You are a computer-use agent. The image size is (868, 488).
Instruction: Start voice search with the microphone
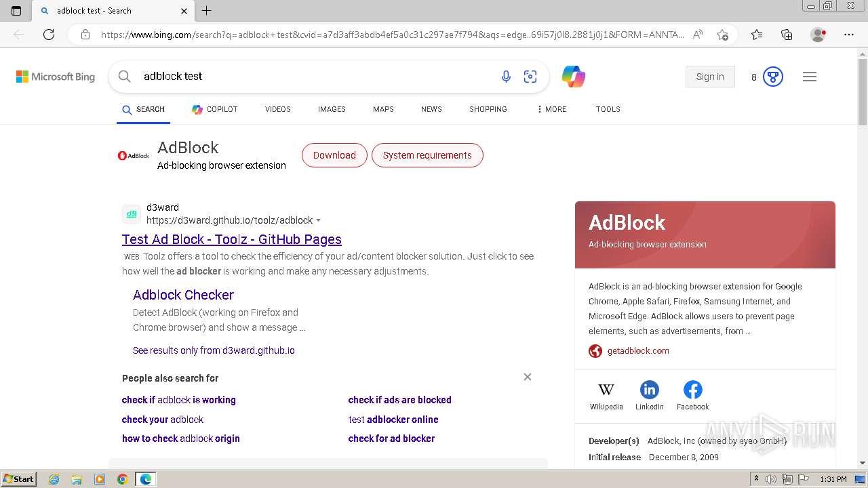tap(506, 77)
